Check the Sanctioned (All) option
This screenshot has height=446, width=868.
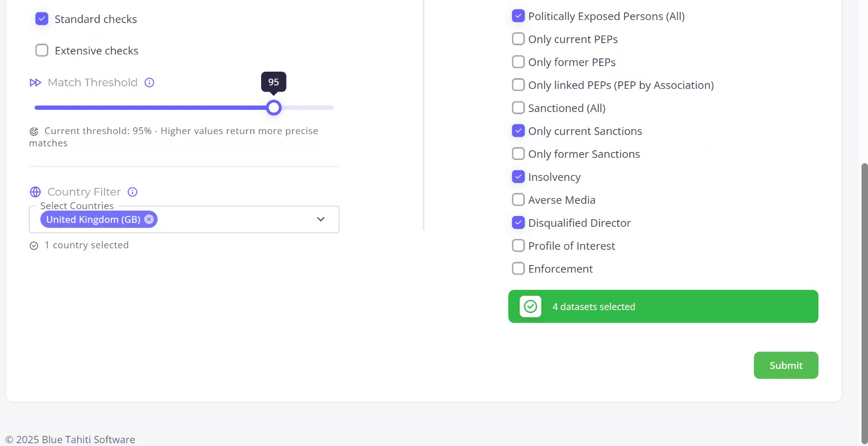pos(518,108)
